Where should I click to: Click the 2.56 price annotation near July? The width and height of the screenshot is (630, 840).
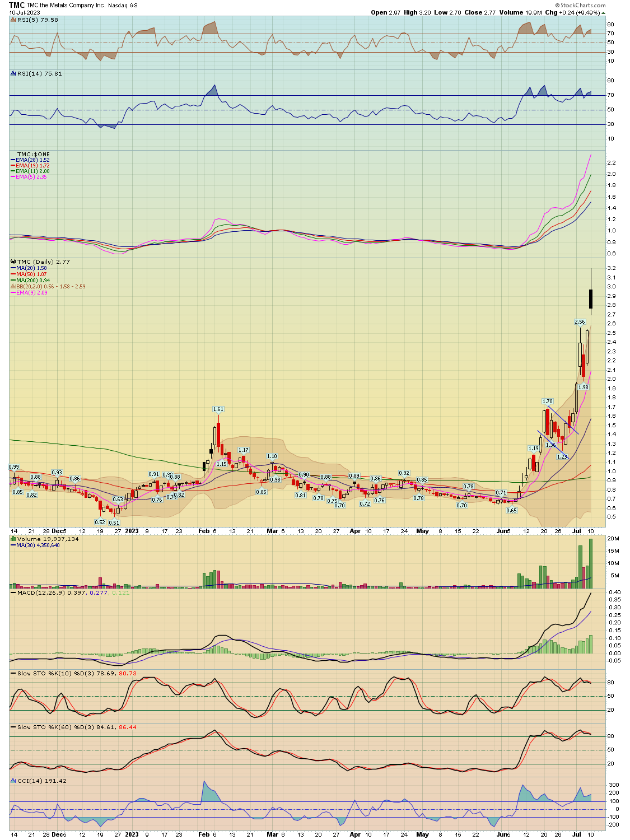pyautogui.click(x=580, y=322)
